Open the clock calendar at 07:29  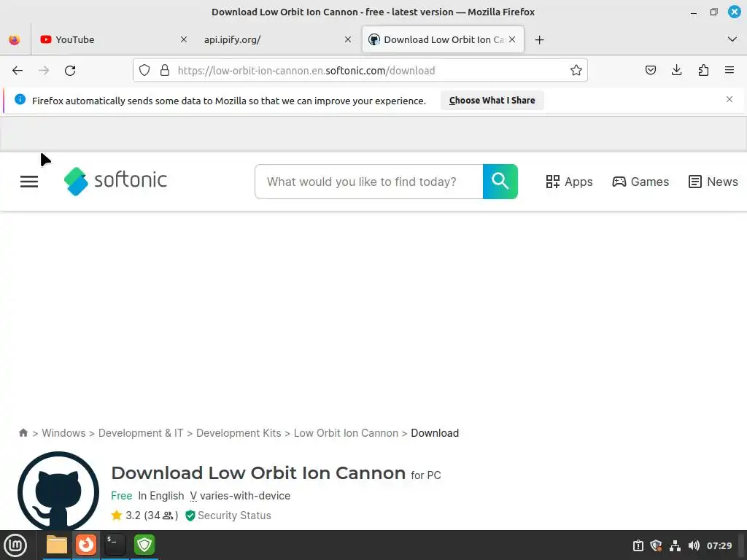click(x=719, y=545)
